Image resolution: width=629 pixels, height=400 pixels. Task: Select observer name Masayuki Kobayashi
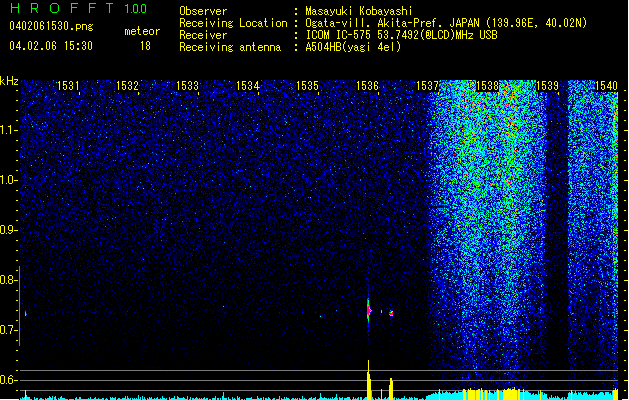point(359,11)
